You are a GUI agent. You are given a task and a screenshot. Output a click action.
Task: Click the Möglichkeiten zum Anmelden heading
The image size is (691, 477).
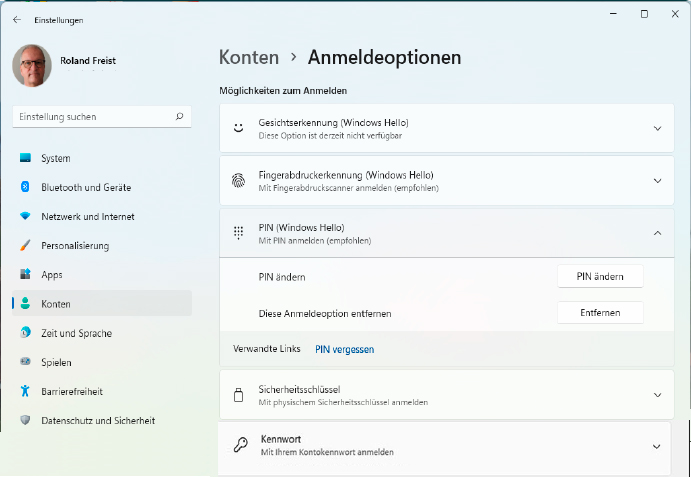click(x=283, y=90)
